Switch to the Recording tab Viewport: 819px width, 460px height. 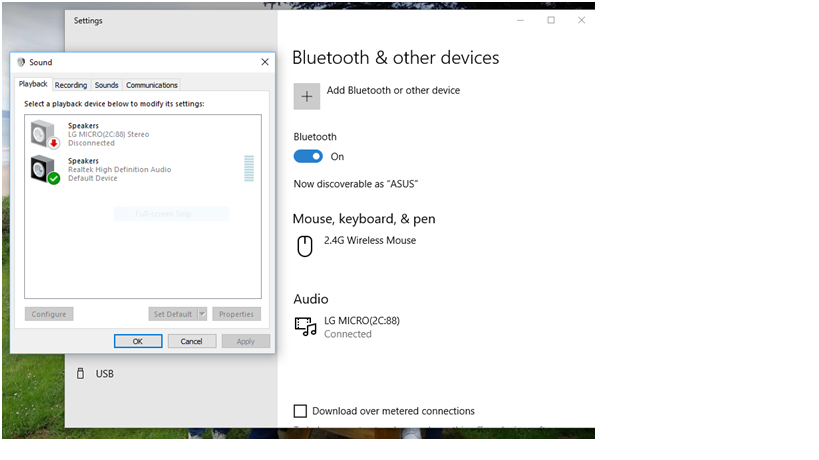[x=71, y=85]
